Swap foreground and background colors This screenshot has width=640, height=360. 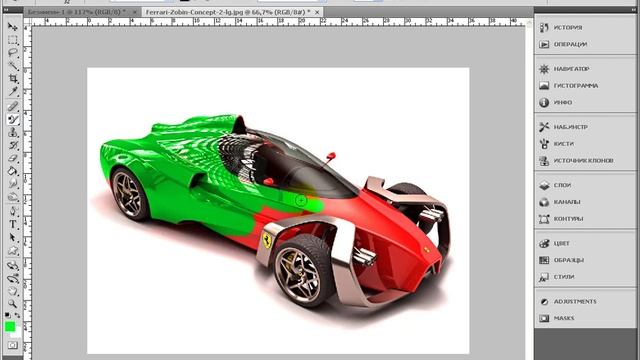[x=17, y=315]
